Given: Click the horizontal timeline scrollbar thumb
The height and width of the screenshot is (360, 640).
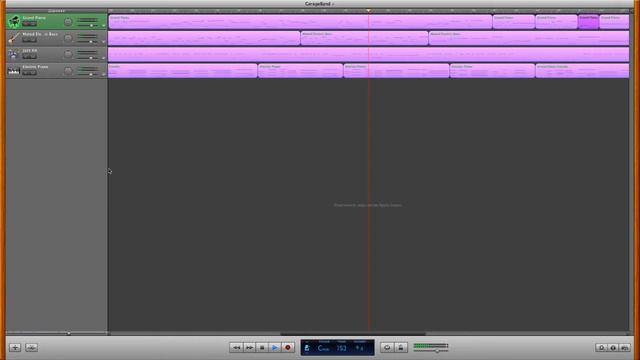Looking at the screenshot, I should point(353,334).
